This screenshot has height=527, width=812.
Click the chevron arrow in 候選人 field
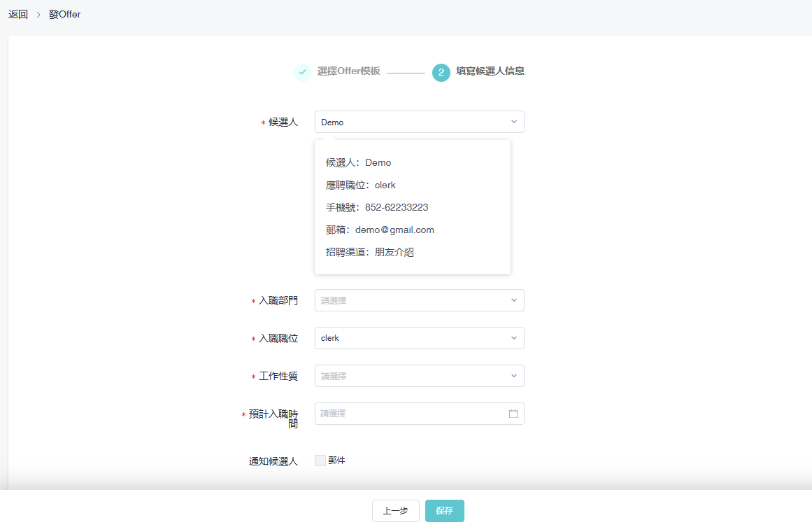[x=513, y=122]
